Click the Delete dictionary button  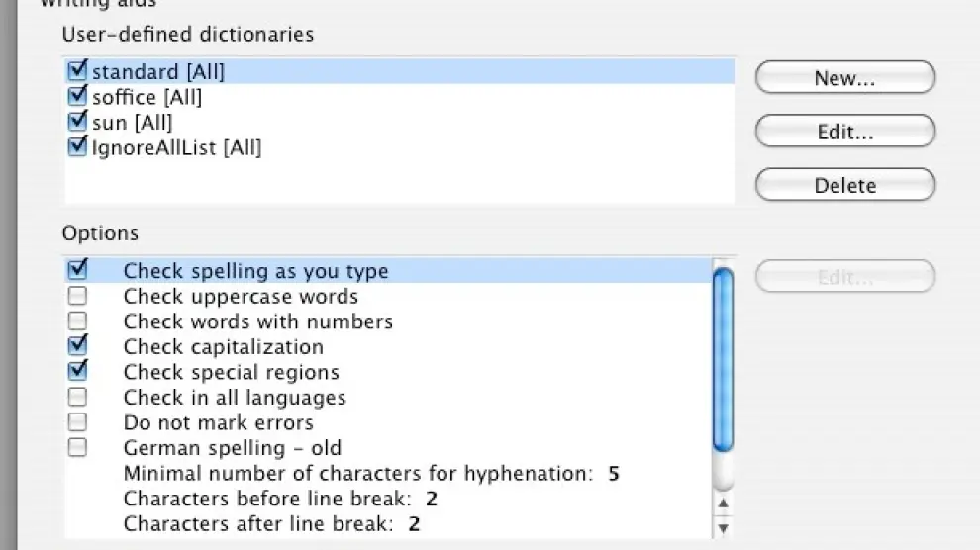click(x=844, y=185)
